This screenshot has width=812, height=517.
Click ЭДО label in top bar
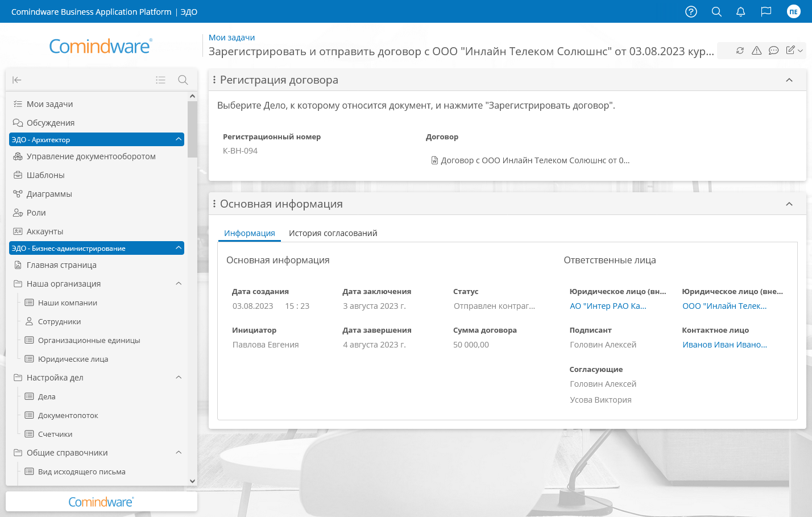click(x=189, y=12)
